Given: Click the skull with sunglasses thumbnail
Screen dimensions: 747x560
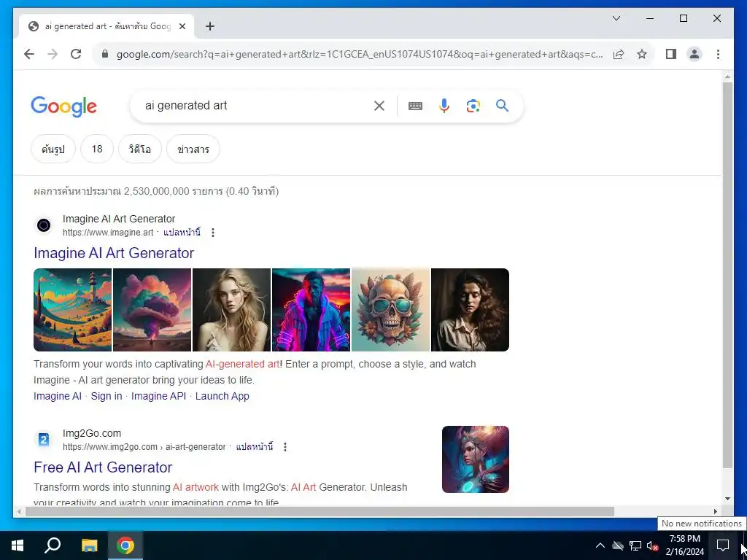Looking at the screenshot, I should click(x=391, y=310).
